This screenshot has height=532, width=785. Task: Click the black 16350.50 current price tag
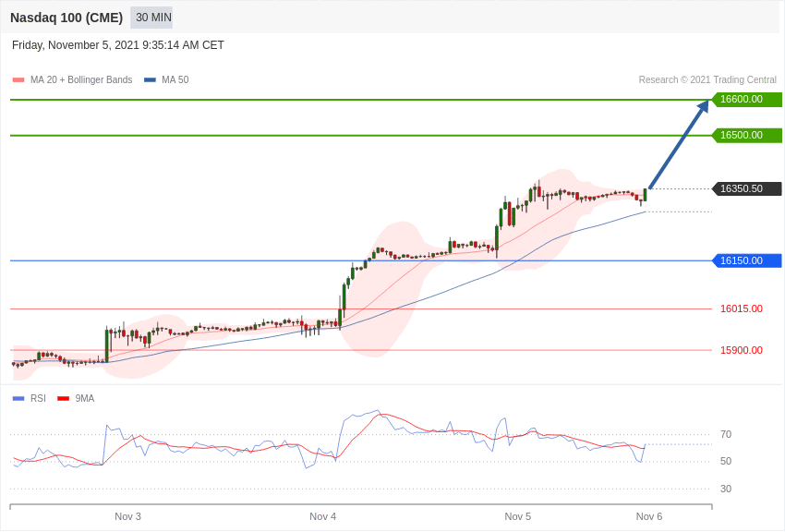pyautogui.click(x=746, y=189)
